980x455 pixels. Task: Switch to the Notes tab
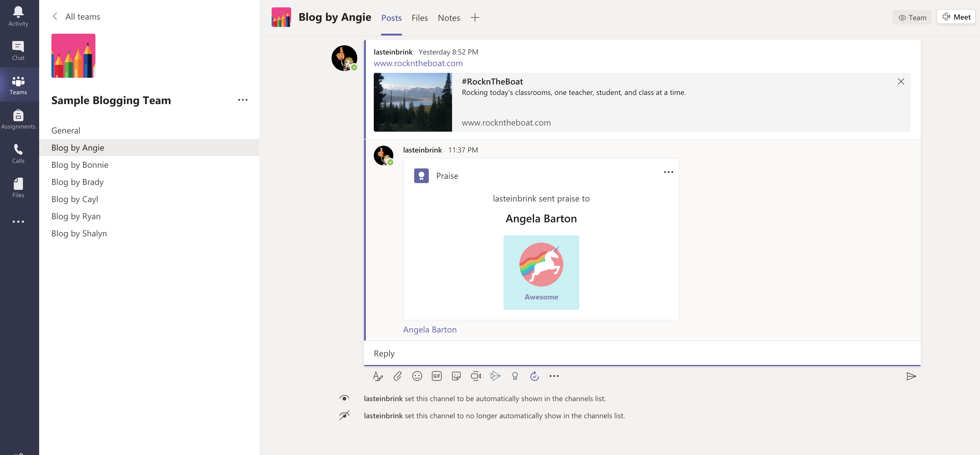point(448,17)
